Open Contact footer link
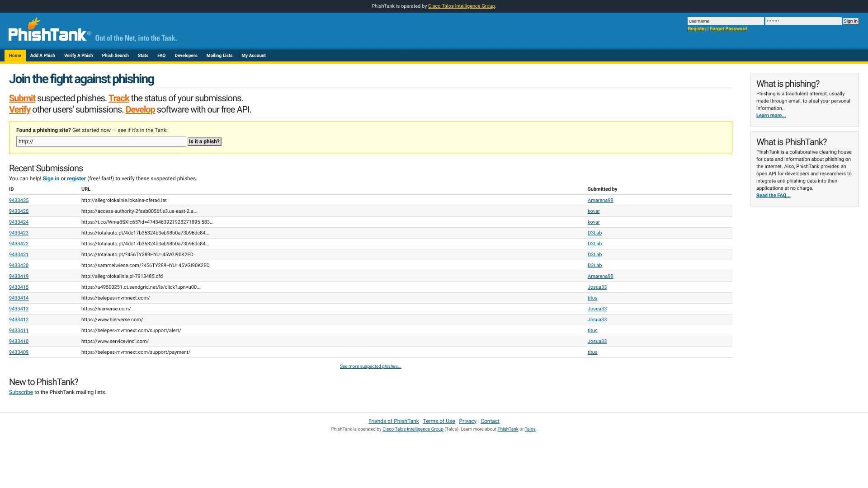 click(490, 422)
